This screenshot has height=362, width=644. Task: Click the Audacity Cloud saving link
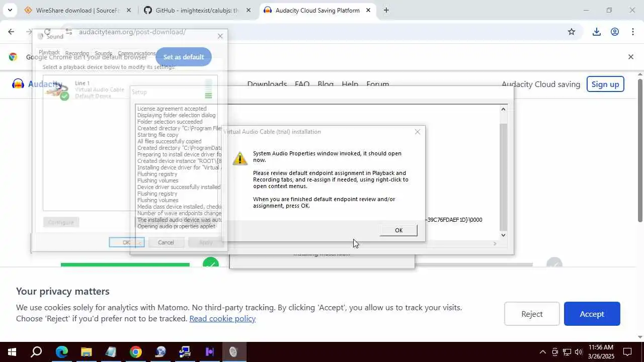click(x=541, y=84)
